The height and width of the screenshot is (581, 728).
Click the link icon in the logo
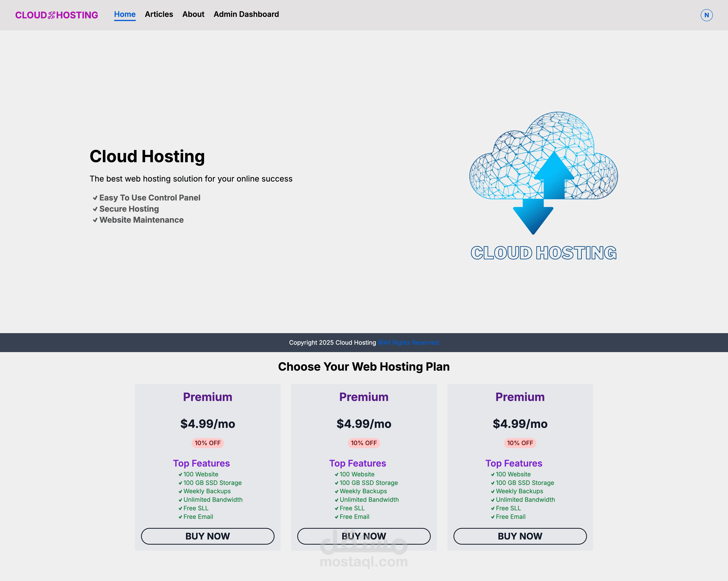click(51, 15)
